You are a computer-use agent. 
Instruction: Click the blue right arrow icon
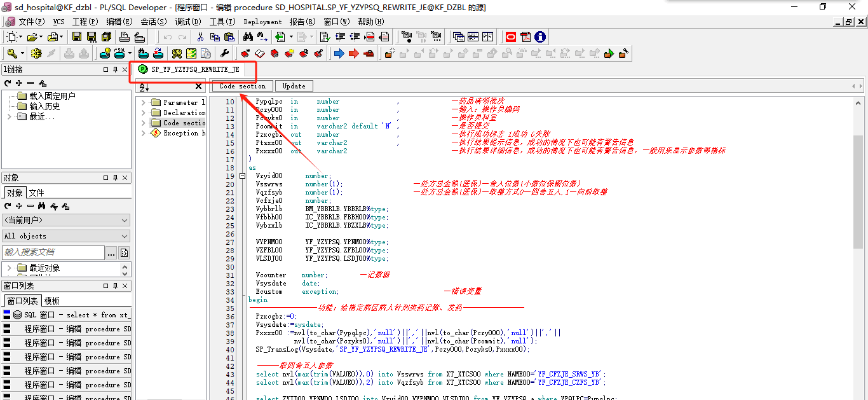(x=339, y=53)
